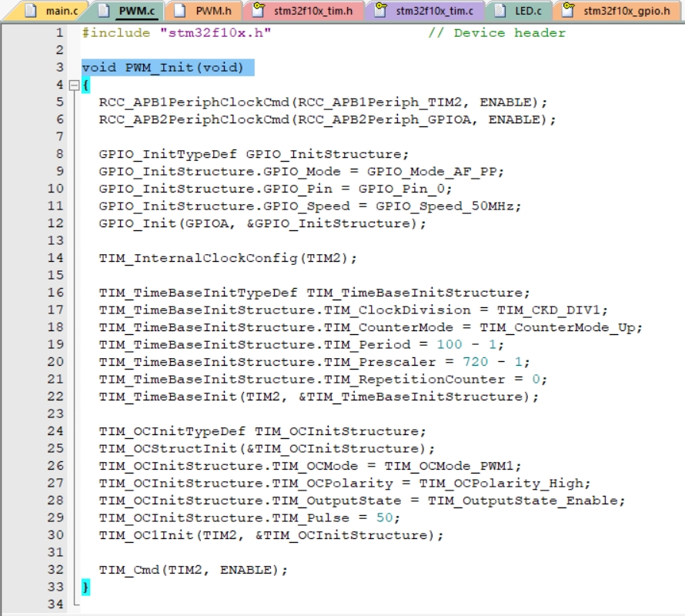Click the read-only key icon on stm32f10x_tim.h
Screen dimensions: 685x616
pyautogui.click(x=259, y=9)
